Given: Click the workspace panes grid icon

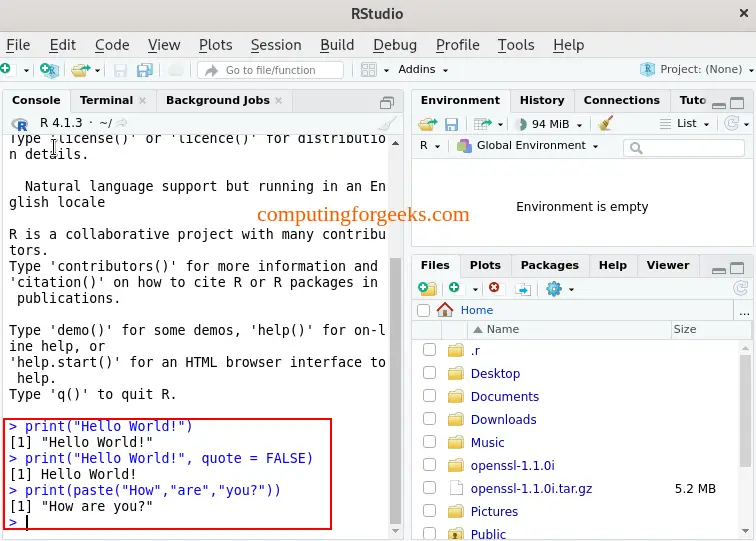Looking at the screenshot, I should [x=369, y=70].
